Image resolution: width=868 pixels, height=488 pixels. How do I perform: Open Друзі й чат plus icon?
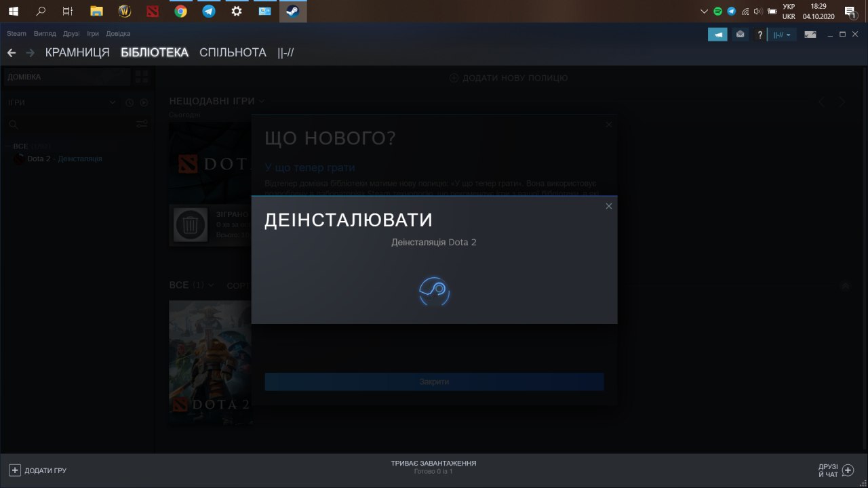848,470
